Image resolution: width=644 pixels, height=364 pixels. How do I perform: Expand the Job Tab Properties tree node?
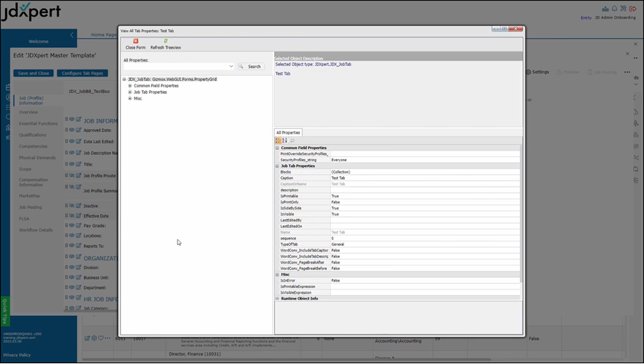coord(130,92)
